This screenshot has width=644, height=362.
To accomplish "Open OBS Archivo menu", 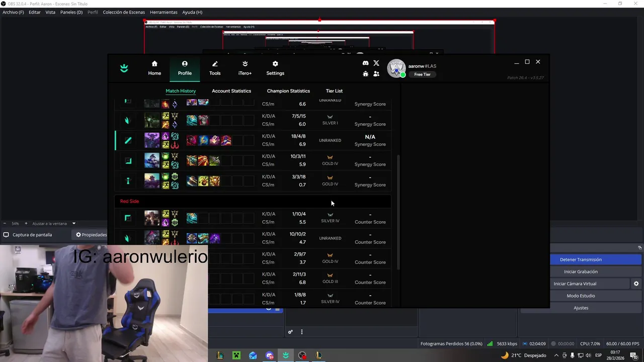I will (13, 12).
